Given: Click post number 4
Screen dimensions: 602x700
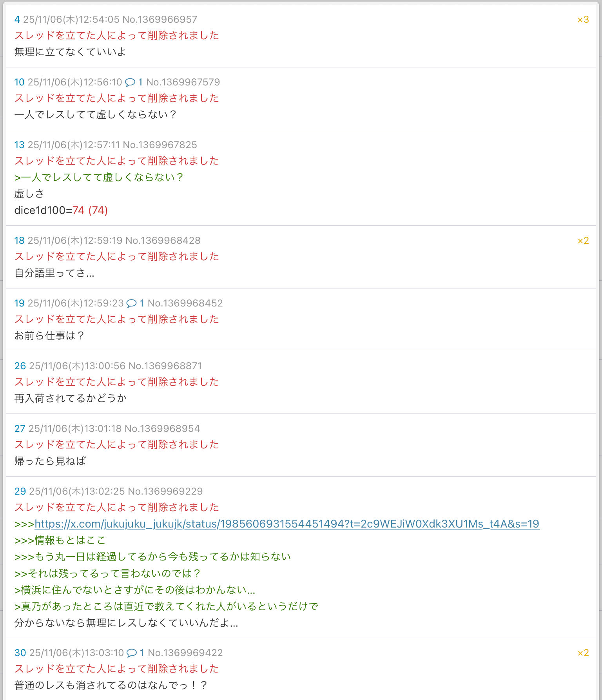Looking at the screenshot, I should pyautogui.click(x=17, y=20).
